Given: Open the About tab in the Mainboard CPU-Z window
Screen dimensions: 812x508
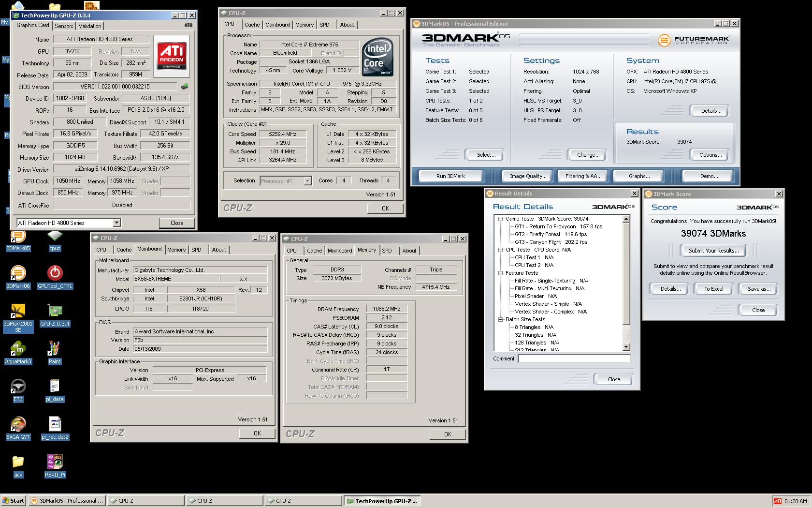Looking at the screenshot, I should point(218,250).
